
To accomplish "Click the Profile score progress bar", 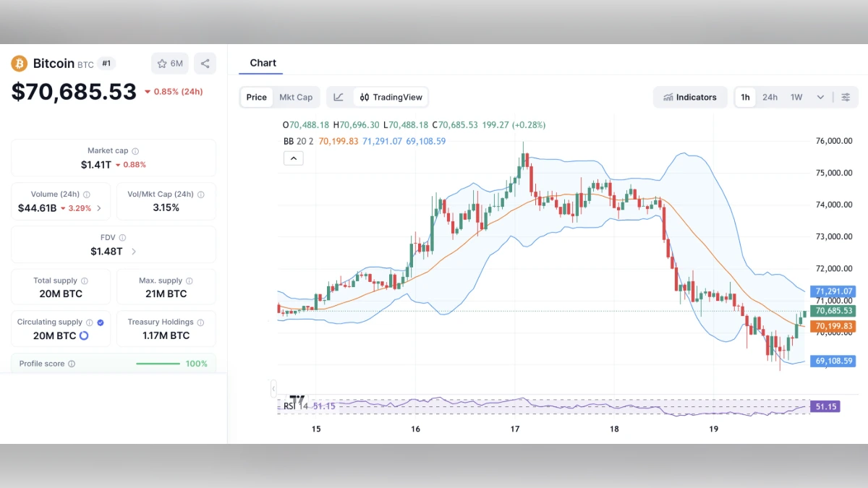I will [x=158, y=364].
